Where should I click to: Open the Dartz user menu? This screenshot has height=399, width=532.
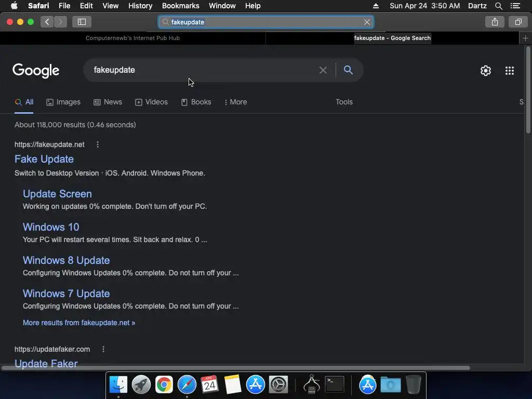coord(477,6)
